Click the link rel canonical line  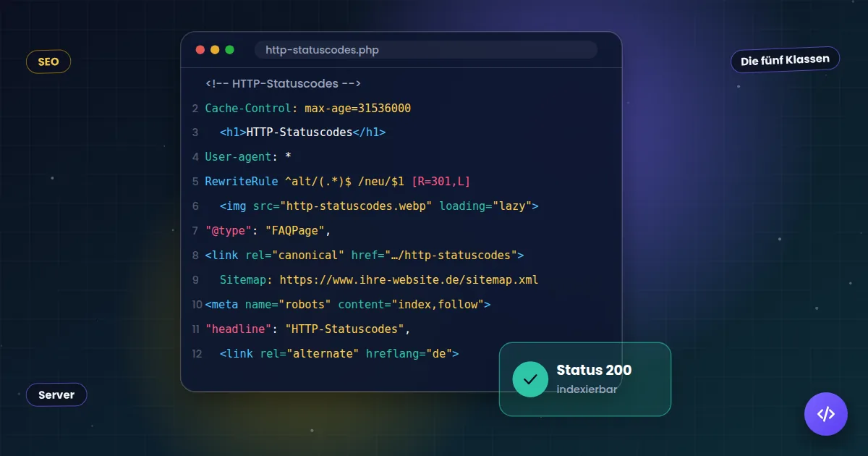coord(364,255)
